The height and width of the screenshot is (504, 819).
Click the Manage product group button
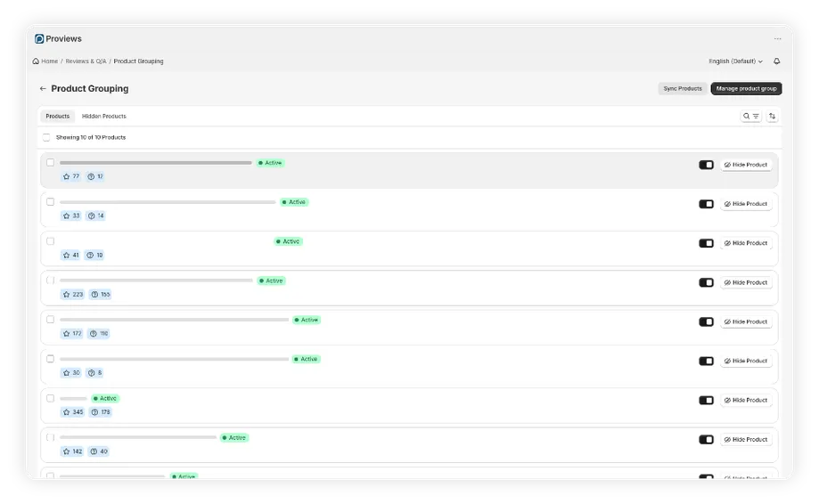pos(746,89)
